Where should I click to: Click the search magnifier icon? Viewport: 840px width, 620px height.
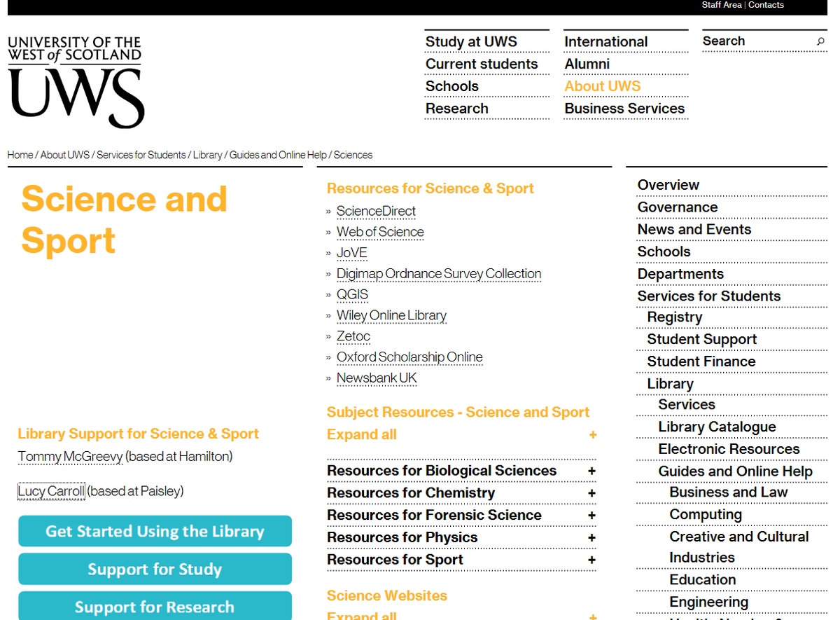pyautogui.click(x=820, y=42)
